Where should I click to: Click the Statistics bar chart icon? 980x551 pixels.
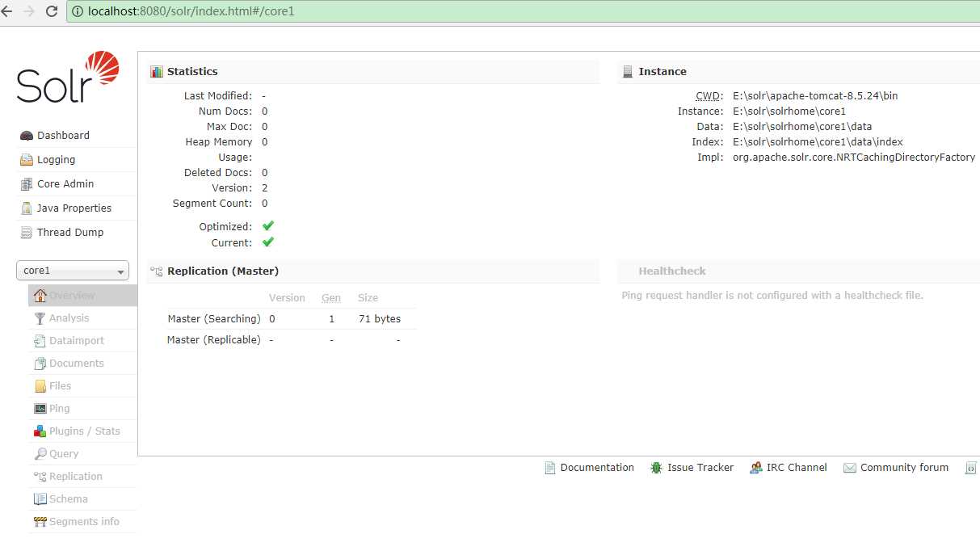coord(157,72)
